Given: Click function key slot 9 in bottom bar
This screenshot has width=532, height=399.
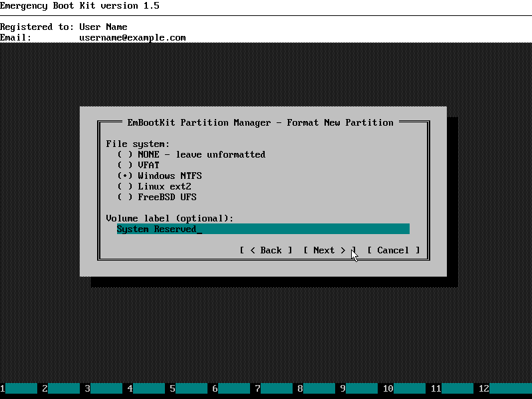Looking at the screenshot, I should [359, 388].
